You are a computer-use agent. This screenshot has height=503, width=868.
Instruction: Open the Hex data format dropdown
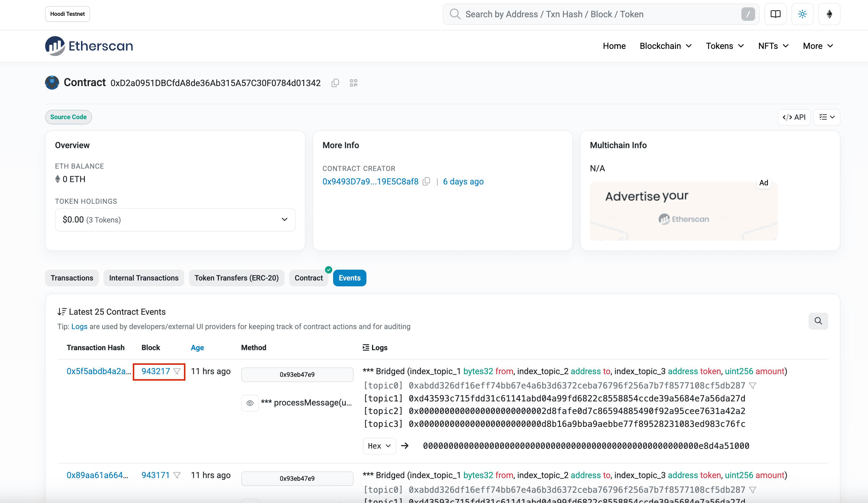(x=379, y=445)
